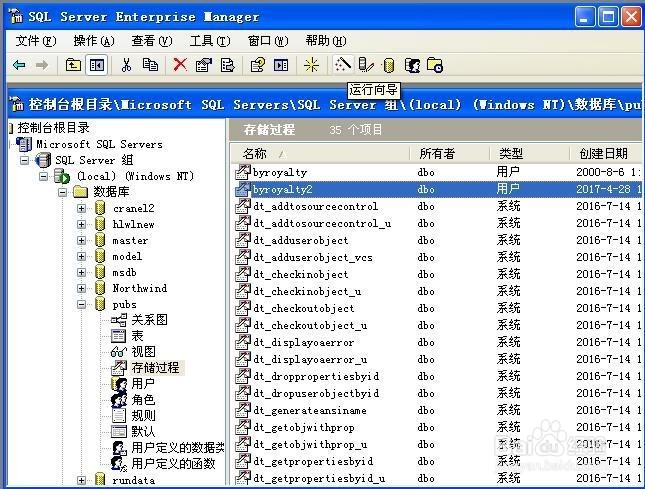The height and width of the screenshot is (489, 645).
Task: Click the dt_getobjwithprop procedure icon
Action: (243, 427)
